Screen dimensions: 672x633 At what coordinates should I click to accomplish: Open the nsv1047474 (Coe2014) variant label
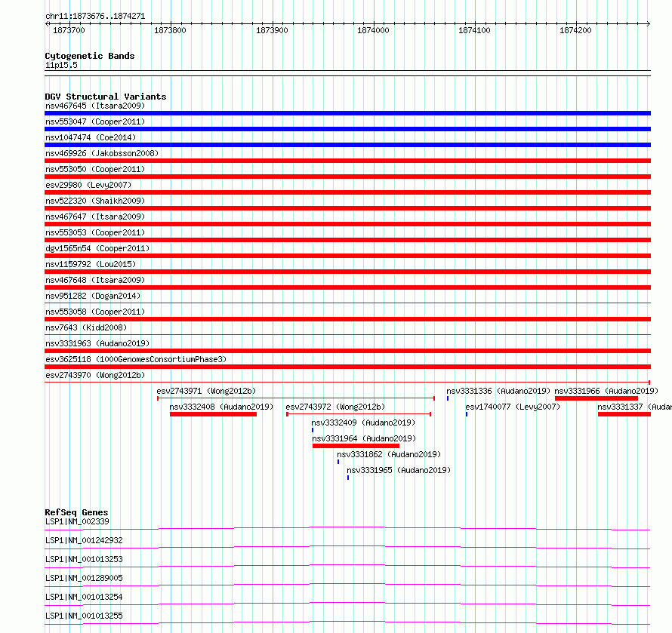point(91,137)
